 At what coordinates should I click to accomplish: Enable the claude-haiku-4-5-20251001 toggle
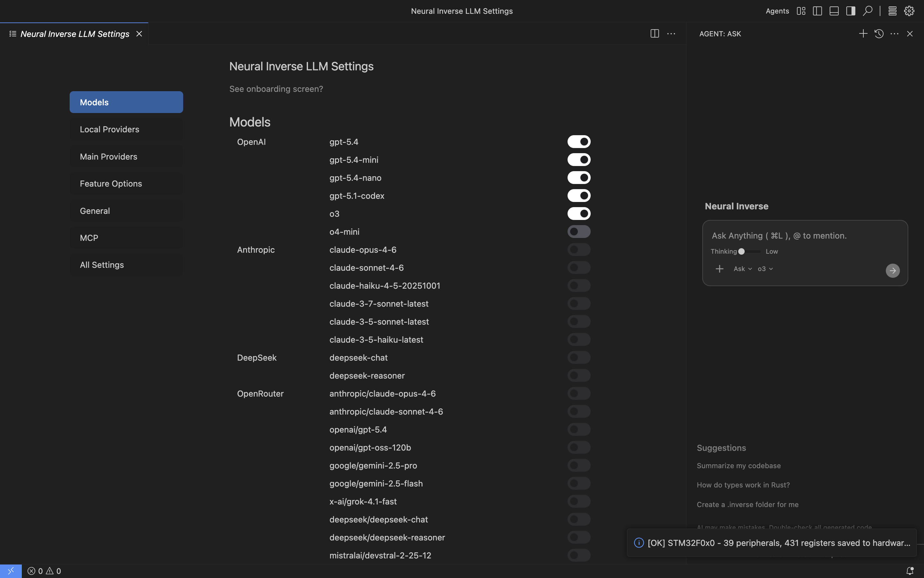click(579, 285)
